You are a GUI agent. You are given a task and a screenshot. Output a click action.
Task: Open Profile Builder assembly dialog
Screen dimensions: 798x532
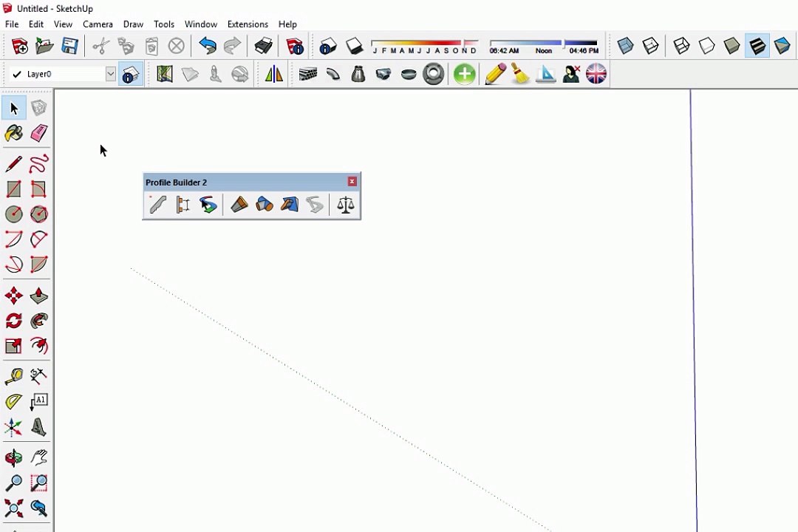[183, 205]
